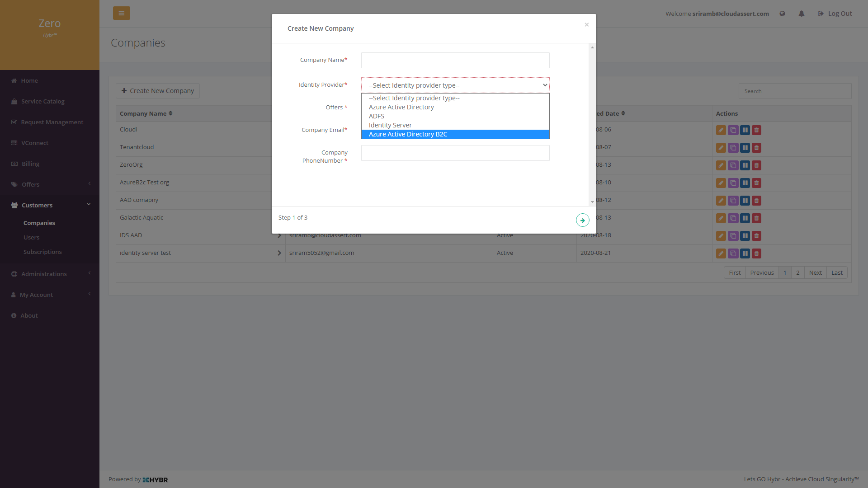This screenshot has height=488, width=868.
Task: Expand the Offers sidebar menu
Action: [x=50, y=184]
